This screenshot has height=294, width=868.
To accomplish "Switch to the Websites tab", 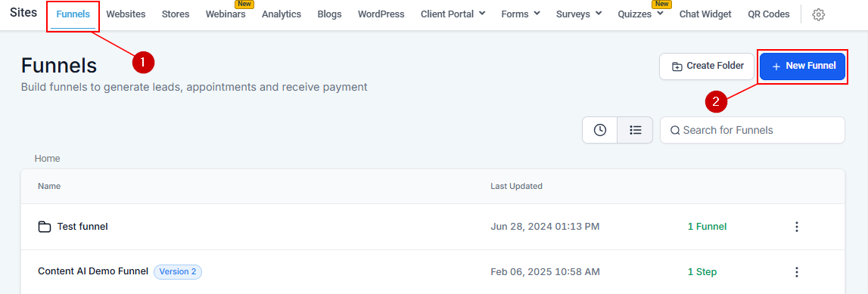I will [126, 14].
